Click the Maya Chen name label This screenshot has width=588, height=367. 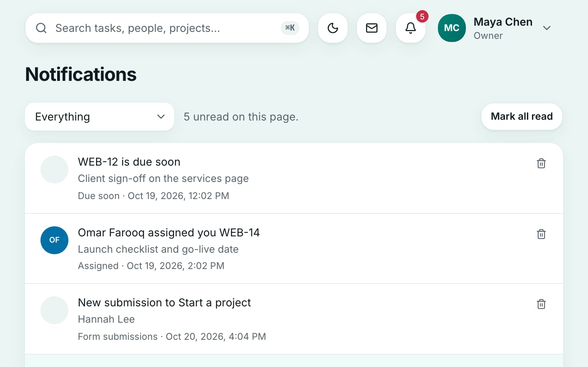[503, 22]
